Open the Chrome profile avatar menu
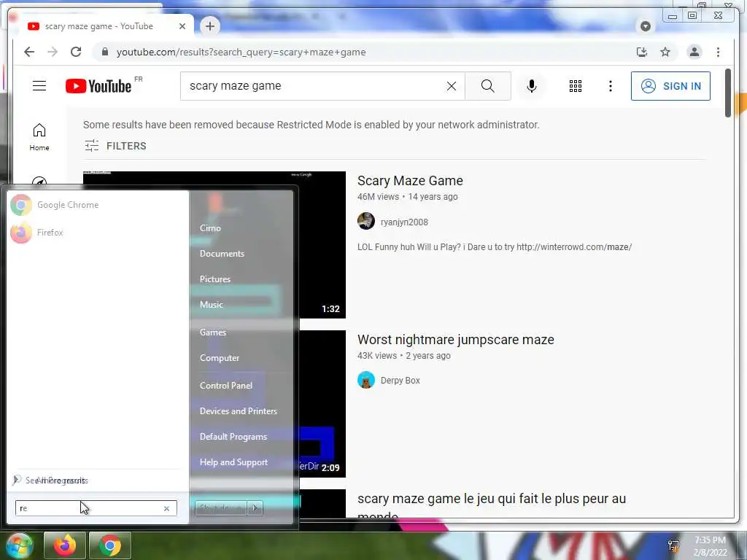 tap(694, 52)
